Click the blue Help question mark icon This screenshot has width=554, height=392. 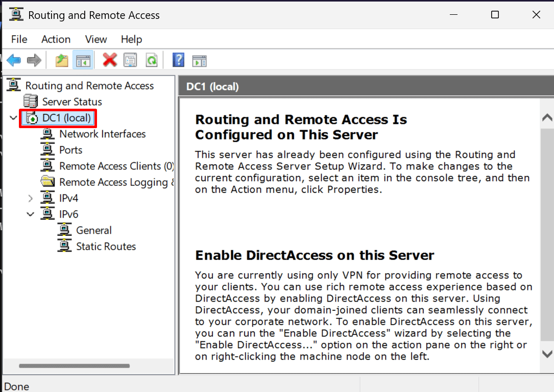(178, 60)
